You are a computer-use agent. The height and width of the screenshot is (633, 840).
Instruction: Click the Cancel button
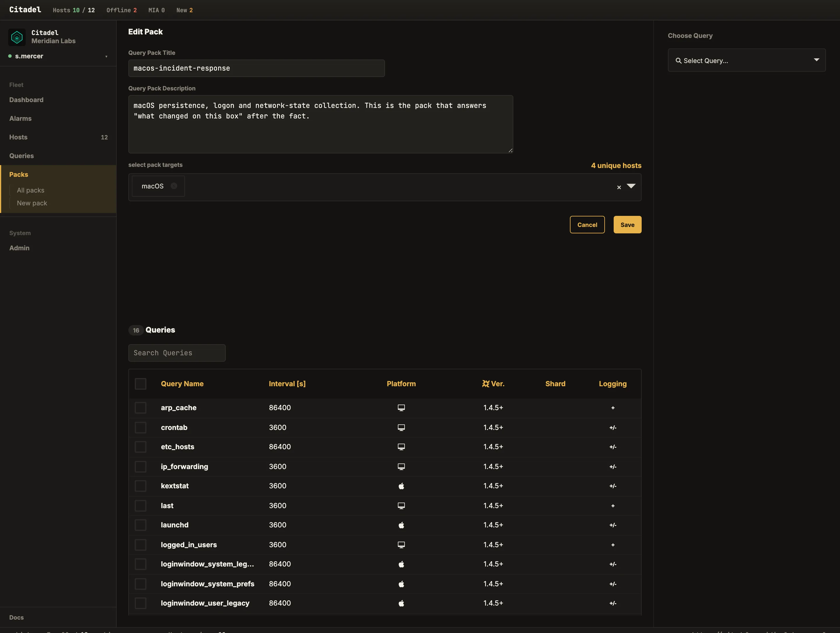[587, 225]
